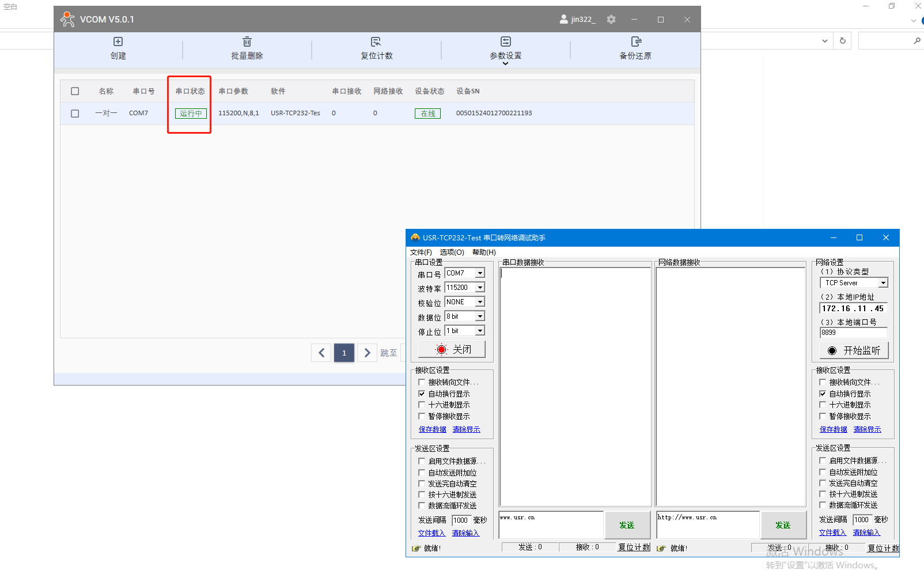Go to next page with right arrow
The width and height of the screenshot is (924, 570).
(x=367, y=353)
